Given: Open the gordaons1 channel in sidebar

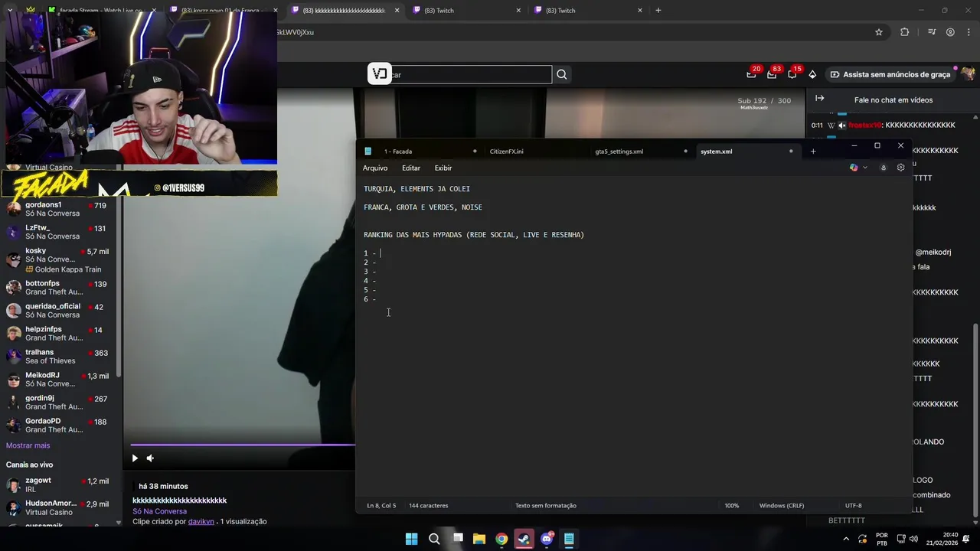Looking at the screenshot, I should [x=60, y=209].
